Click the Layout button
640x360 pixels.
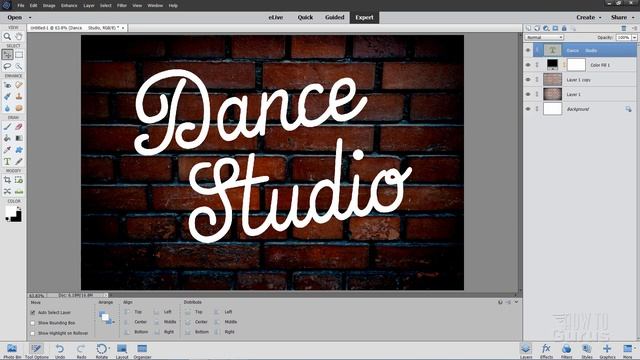click(122, 351)
